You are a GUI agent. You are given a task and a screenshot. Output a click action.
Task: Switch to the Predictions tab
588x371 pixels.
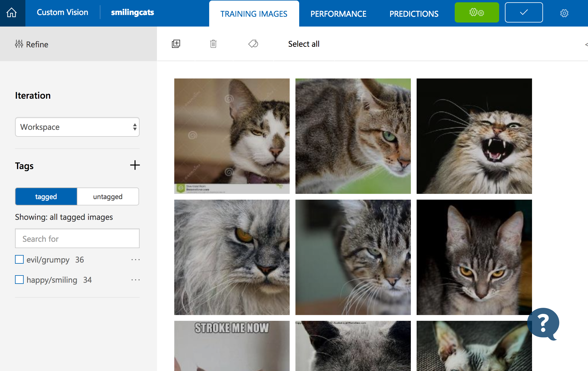[x=414, y=14]
